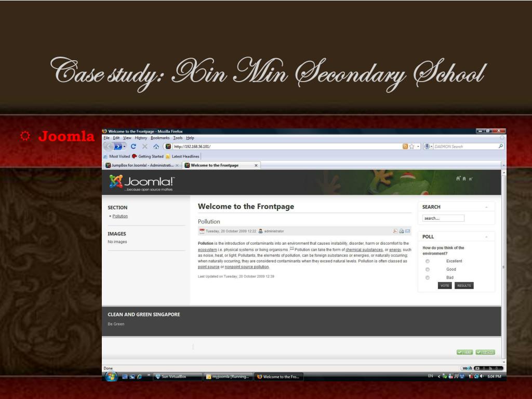Bookmark this page with the star icon

click(x=411, y=147)
